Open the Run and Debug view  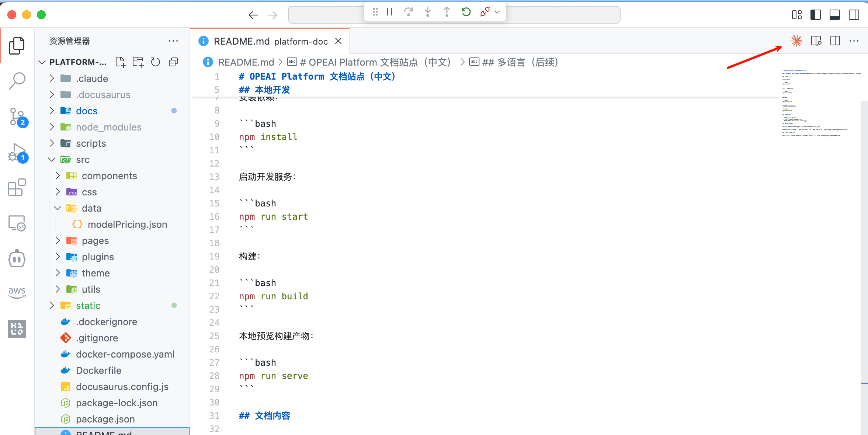pyautogui.click(x=17, y=152)
